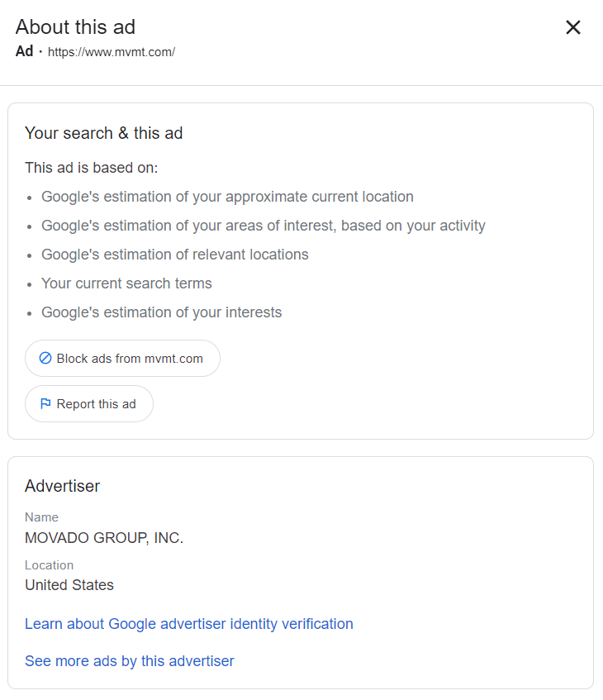This screenshot has height=700, width=603.
Task: Select Your current search terms bullet
Action: 126,283
